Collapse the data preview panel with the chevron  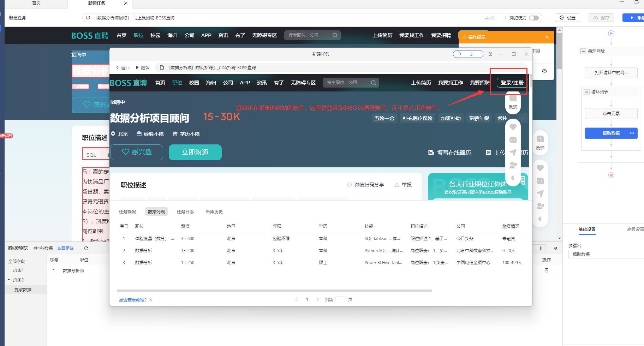[x=556, y=248]
